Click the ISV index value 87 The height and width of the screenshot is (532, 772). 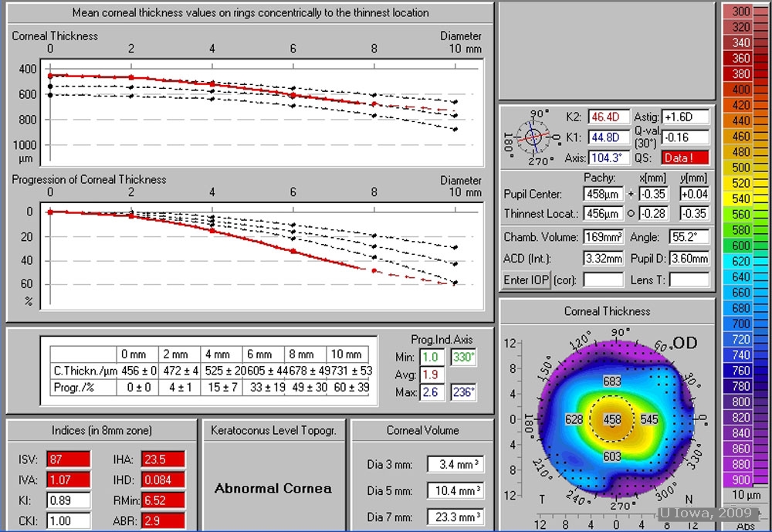pos(68,459)
